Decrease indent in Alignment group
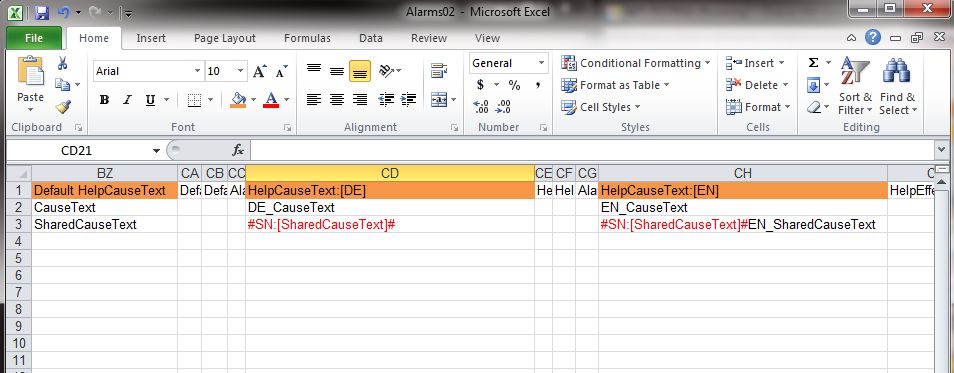 pos(386,100)
